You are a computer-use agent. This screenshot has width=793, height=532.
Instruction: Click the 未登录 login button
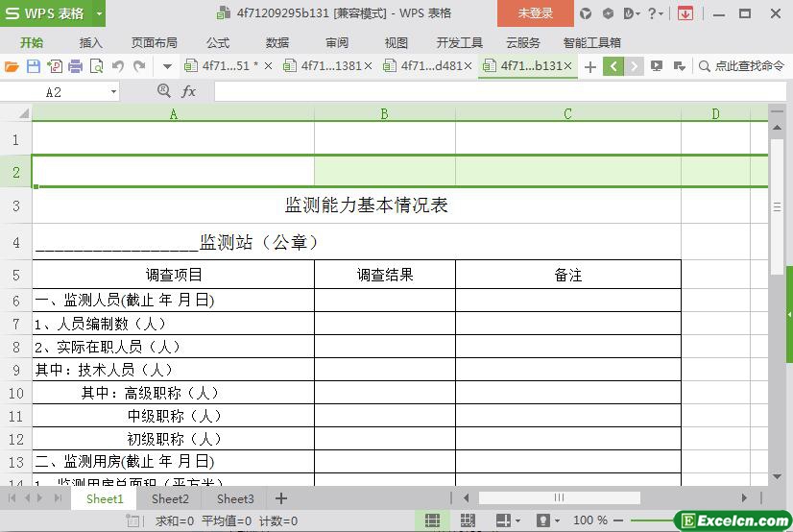click(x=535, y=13)
